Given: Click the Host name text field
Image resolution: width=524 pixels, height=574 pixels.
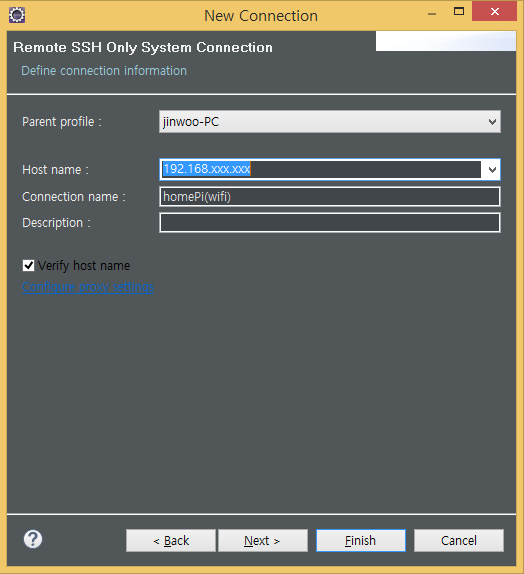Looking at the screenshot, I should coord(321,169).
